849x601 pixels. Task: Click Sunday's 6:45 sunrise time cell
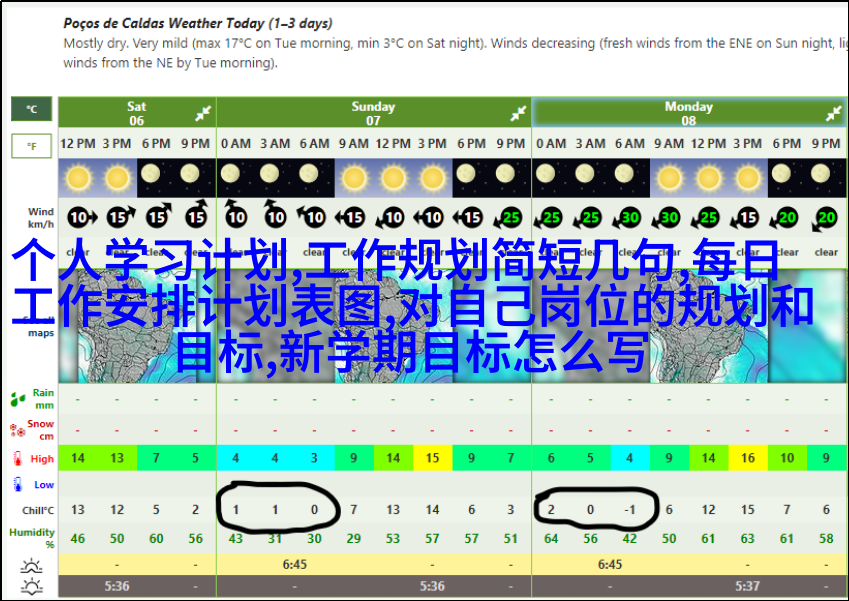pyautogui.click(x=294, y=564)
